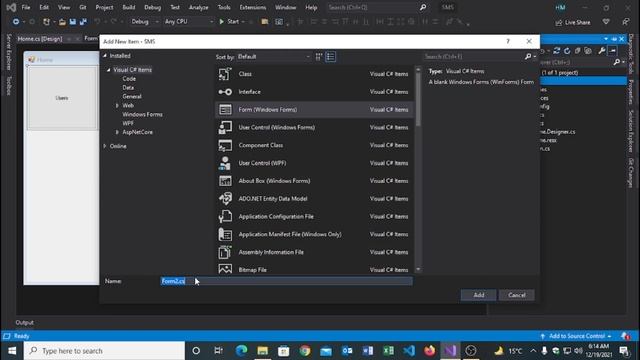Open the Debug configuration dropdown
Viewport: 640px width, 360px height.
[144, 22]
